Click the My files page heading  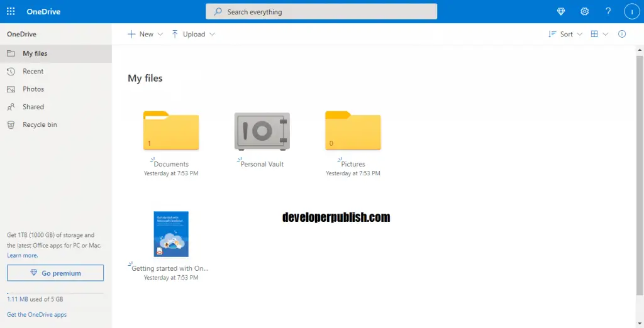(145, 78)
